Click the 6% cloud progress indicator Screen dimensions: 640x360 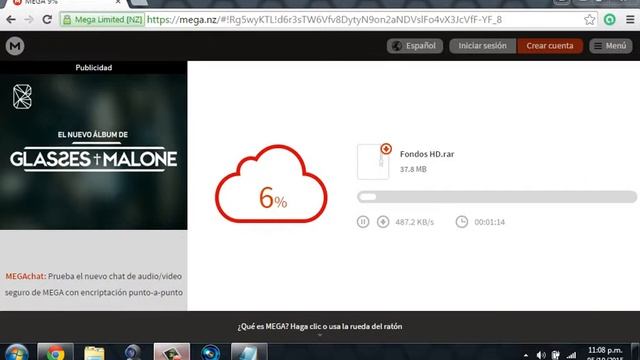coord(271,184)
